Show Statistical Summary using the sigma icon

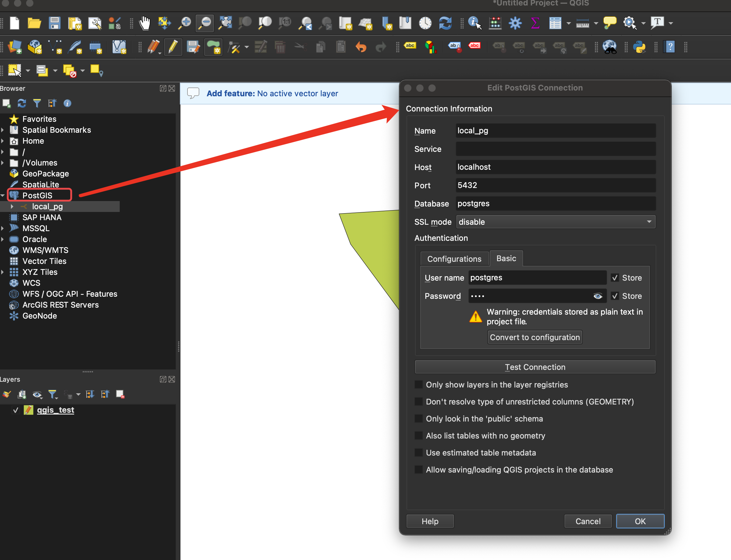tap(535, 23)
